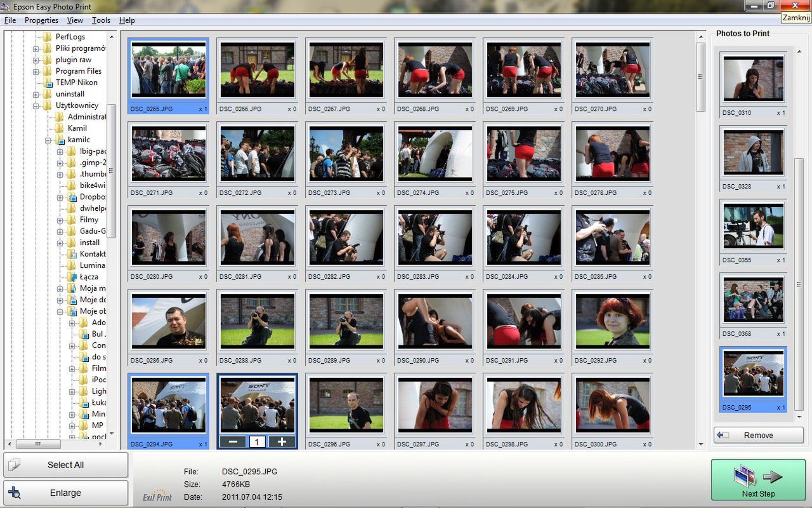
Task: Expand the plugin raw folder
Action: pos(36,60)
